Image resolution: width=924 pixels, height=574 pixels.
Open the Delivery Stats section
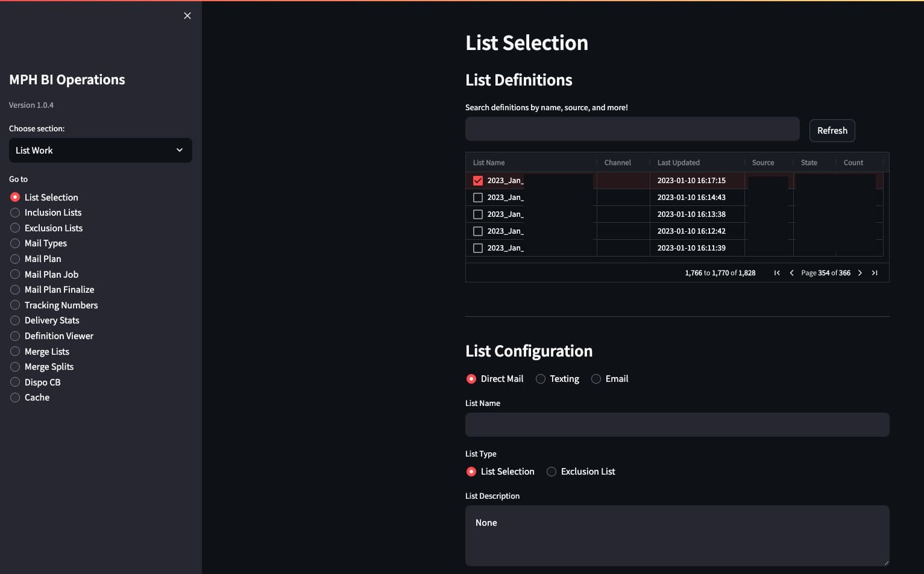point(52,320)
